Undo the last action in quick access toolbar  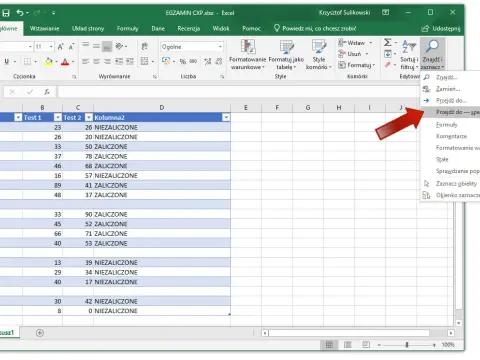pyautogui.click(x=20, y=13)
